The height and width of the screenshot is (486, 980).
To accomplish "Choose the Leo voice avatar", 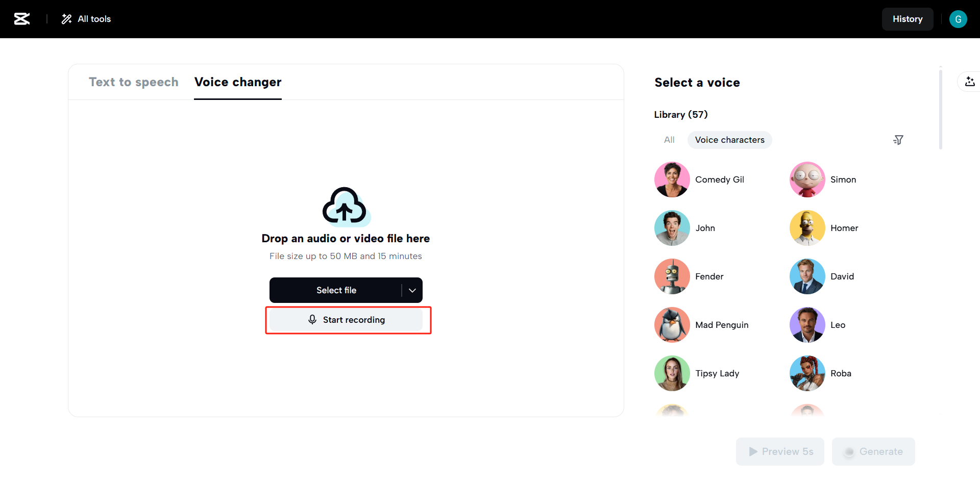I will tap(807, 325).
